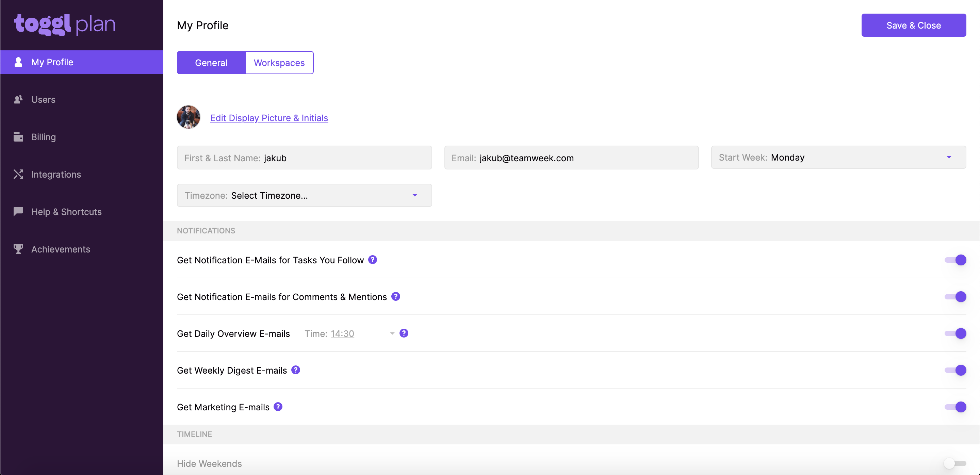Select the My Profile person icon

click(19, 62)
